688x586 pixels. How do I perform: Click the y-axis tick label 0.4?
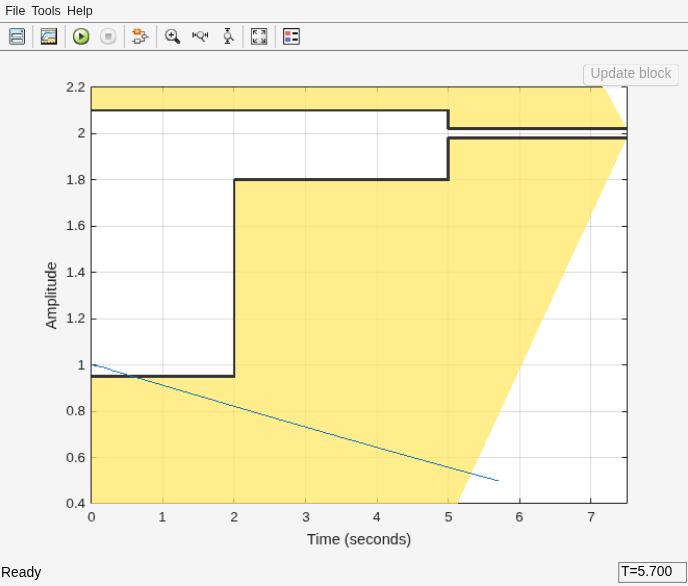click(76, 504)
